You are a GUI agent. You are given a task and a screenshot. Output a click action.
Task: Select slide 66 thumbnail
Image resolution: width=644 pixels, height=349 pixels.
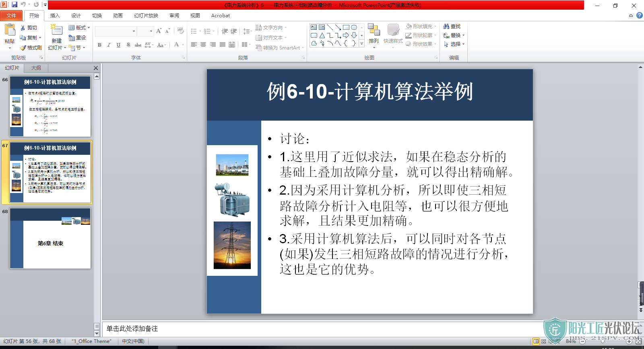click(50, 107)
